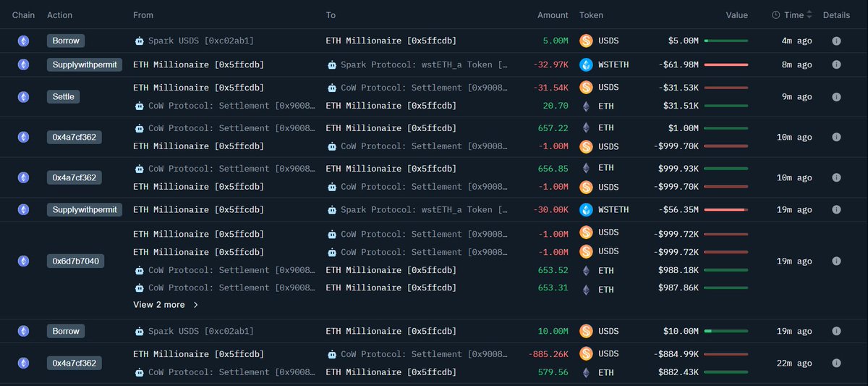Image resolution: width=868 pixels, height=386 pixels.
Task: Click the Details column header
Action: point(836,15)
